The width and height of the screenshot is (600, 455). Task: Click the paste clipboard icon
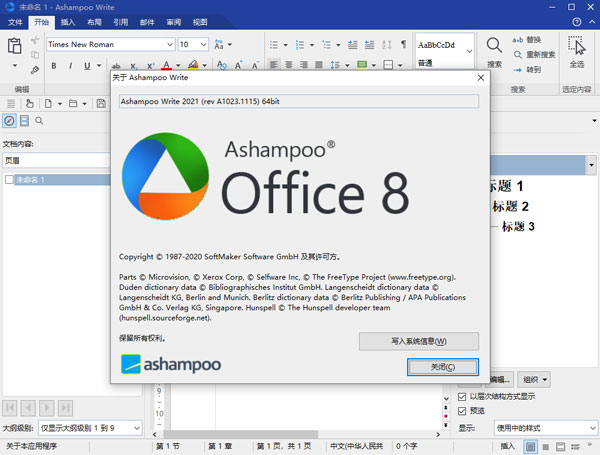click(x=14, y=46)
